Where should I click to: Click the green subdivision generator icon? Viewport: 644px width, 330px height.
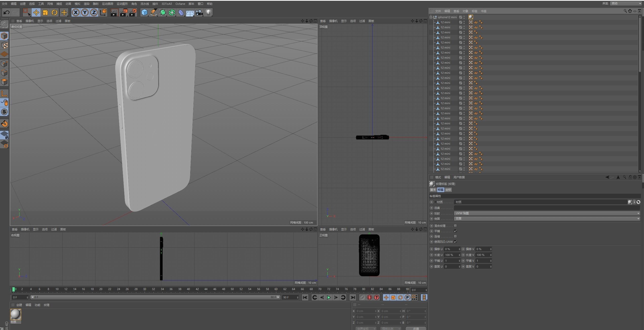coord(163,12)
